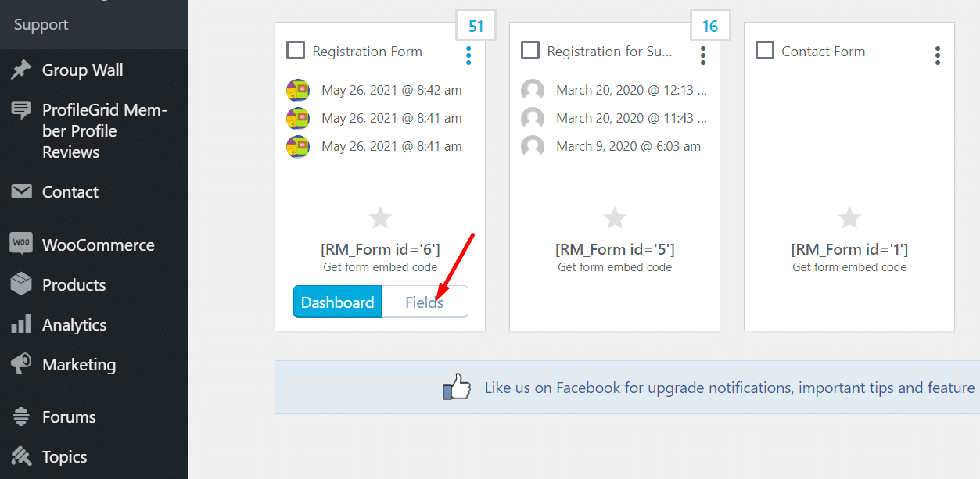Image resolution: width=980 pixels, height=479 pixels.
Task: Click the 51 submissions count badge
Action: click(x=476, y=27)
